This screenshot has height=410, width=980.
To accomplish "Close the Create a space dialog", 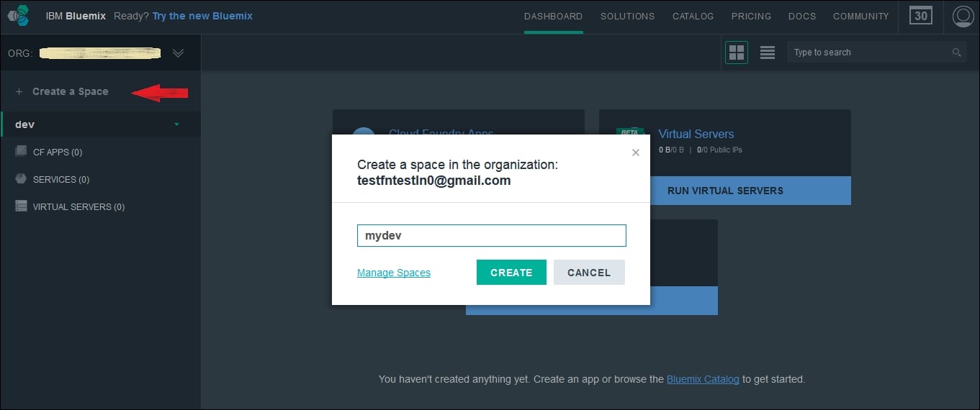I will pyautogui.click(x=635, y=152).
